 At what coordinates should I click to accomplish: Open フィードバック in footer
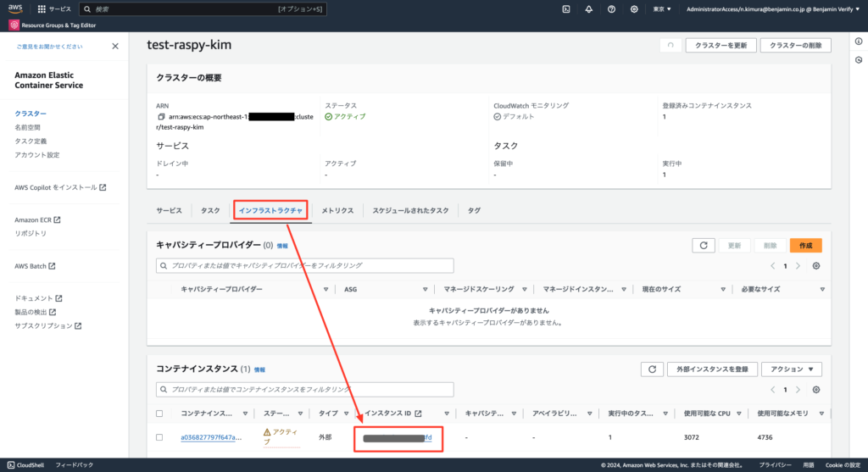click(x=75, y=465)
